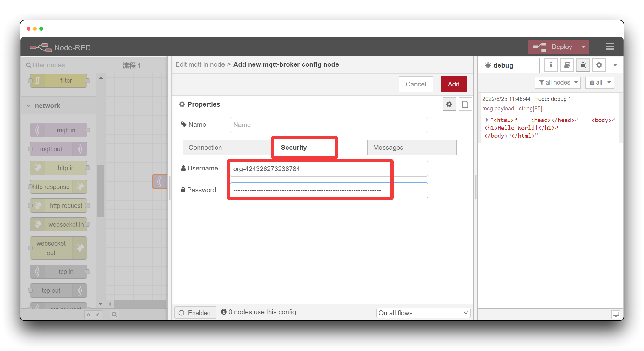Image resolution: width=644 pixels, height=351 pixels.
Task: Click the workspace horizontal scrollbar
Action: pos(140,304)
